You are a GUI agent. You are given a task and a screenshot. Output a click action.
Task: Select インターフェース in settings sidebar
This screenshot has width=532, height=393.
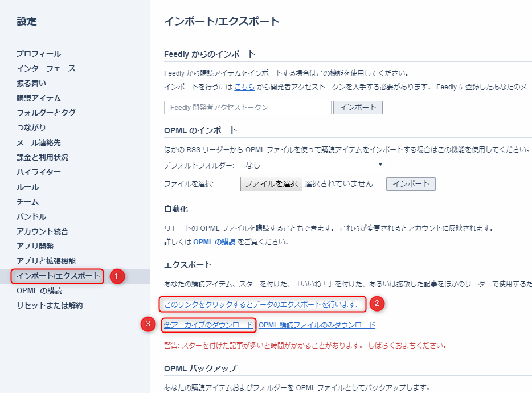click(46, 68)
